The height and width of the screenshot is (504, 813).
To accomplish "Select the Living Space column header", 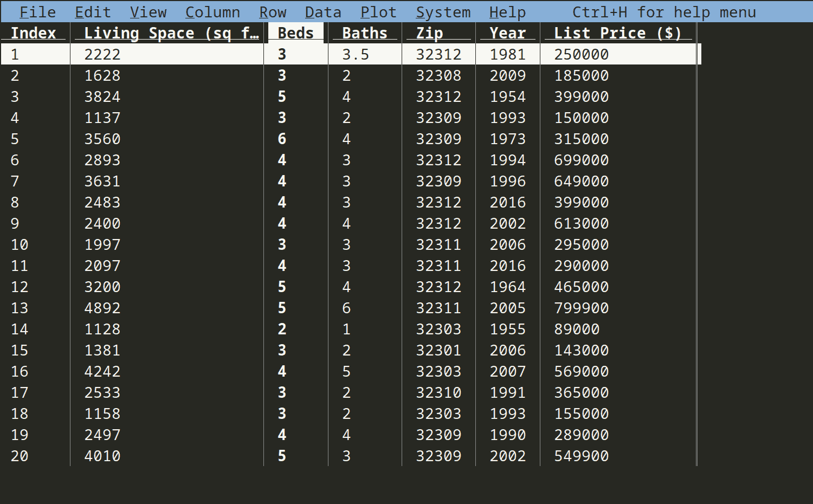I will (172, 33).
